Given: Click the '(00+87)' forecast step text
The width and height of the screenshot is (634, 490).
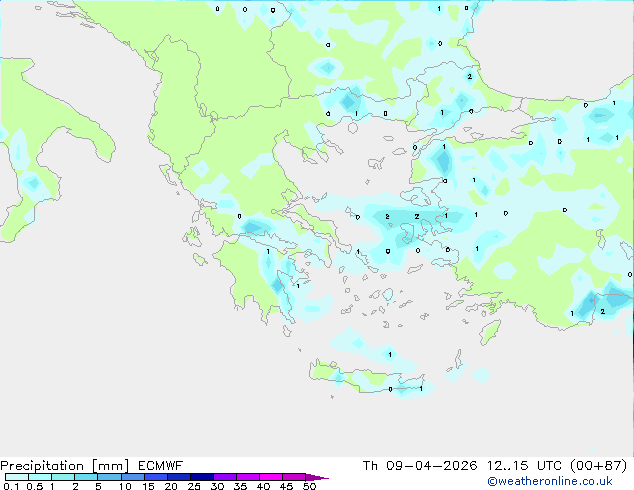Looking at the screenshot, I should 598,466.
